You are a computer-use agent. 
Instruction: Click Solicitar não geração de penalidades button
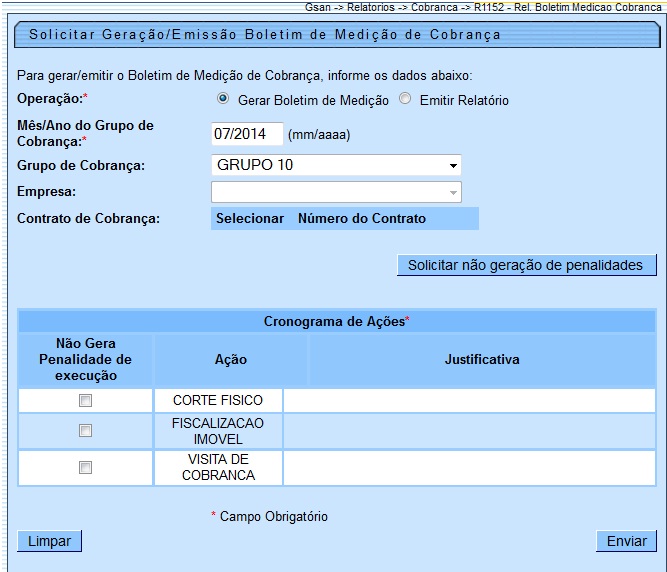coord(527,265)
